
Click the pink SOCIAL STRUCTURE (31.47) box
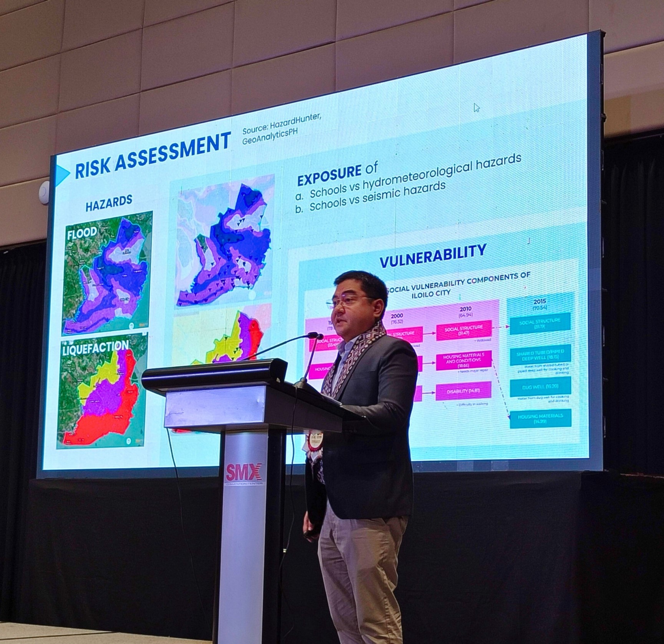pos(464,331)
